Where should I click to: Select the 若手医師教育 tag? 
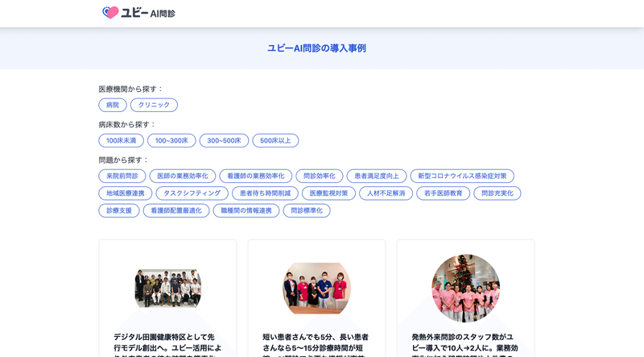(444, 193)
